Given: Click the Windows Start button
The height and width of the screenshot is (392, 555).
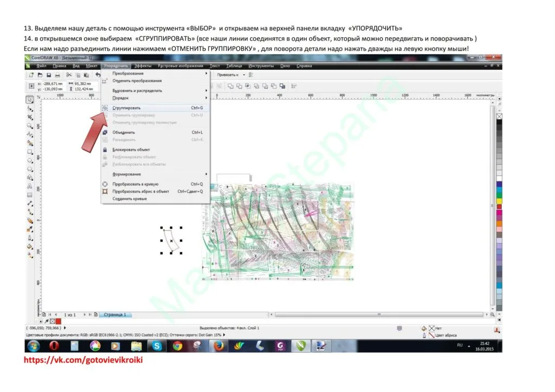Looking at the screenshot, I should [34, 345].
